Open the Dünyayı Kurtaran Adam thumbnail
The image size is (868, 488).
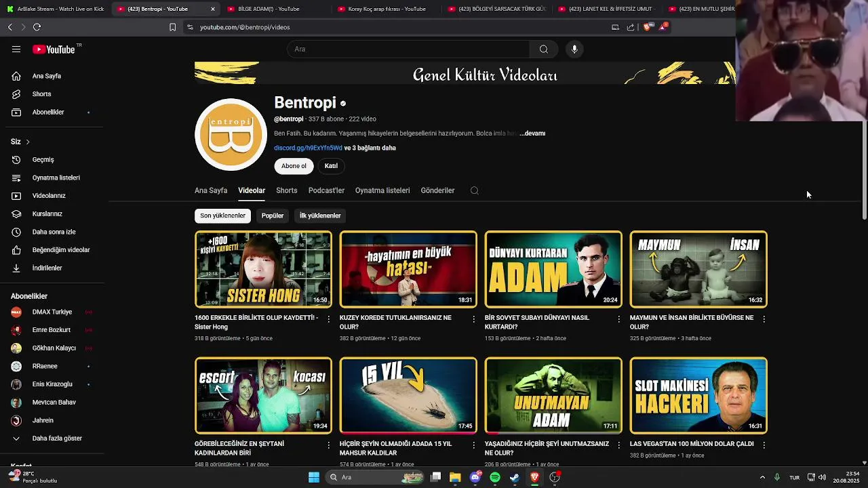click(x=553, y=269)
